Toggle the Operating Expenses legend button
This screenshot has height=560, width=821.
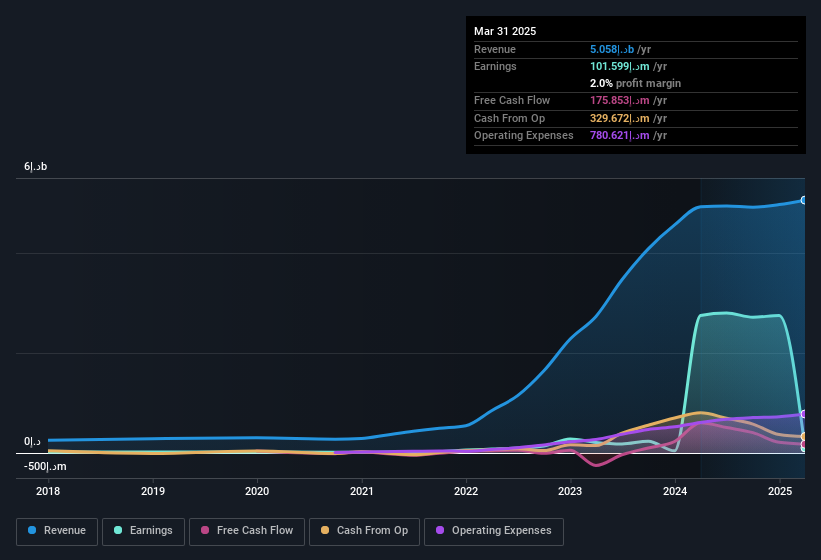click(494, 531)
